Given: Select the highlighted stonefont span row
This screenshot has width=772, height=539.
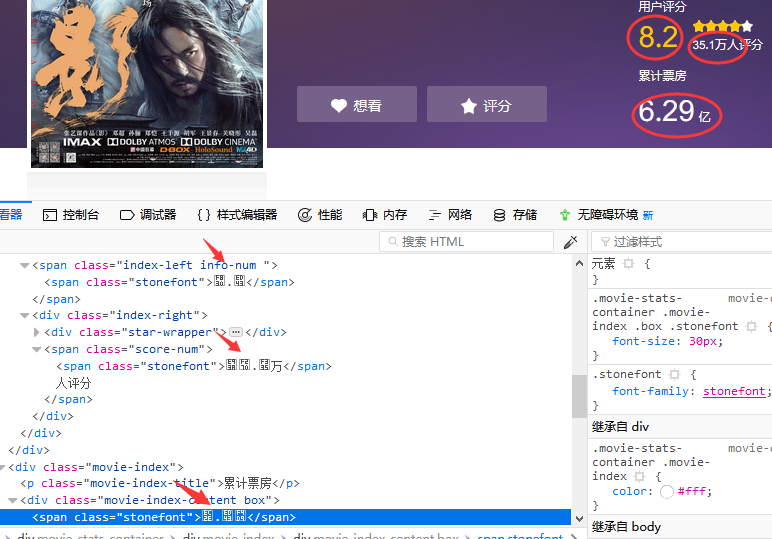Looking at the screenshot, I should (x=286, y=517).
